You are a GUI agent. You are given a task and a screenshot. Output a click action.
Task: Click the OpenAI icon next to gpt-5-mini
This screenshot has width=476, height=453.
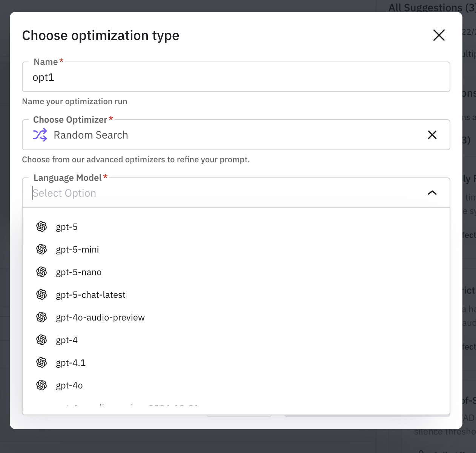(x=41, y=249)
